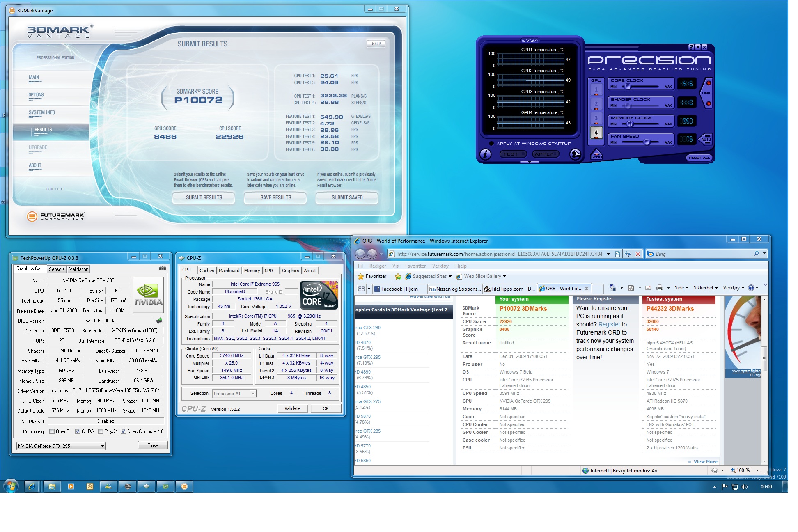The height and width of the screenshot is (532, 798).
Task: Click the IE forward navigation arrow
Action: pos(372,254)
